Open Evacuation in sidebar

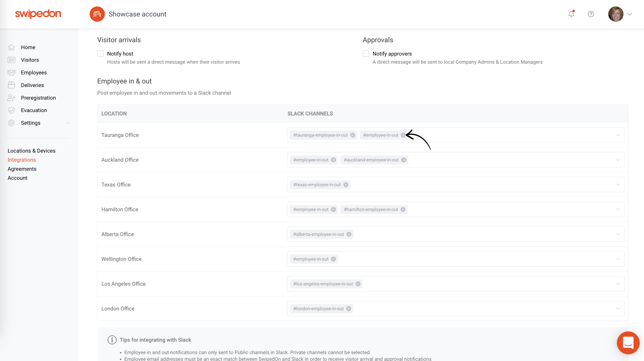pos(34,110)
